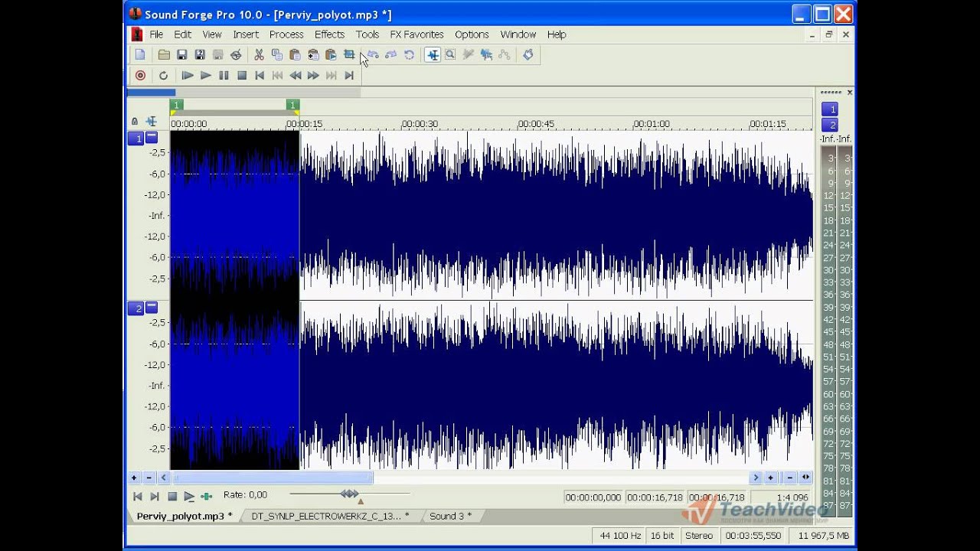Click the Undo arrow icon
This screenshot has height=551, width=980.
click(x=373, y=54)
